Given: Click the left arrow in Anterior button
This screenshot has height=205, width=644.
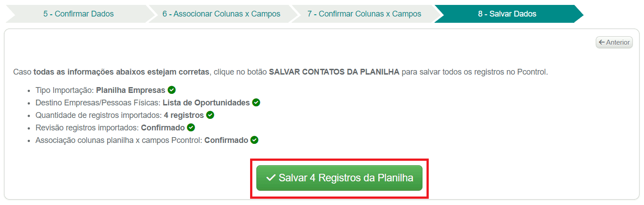Looking at the screenshot, I should 602,42.
